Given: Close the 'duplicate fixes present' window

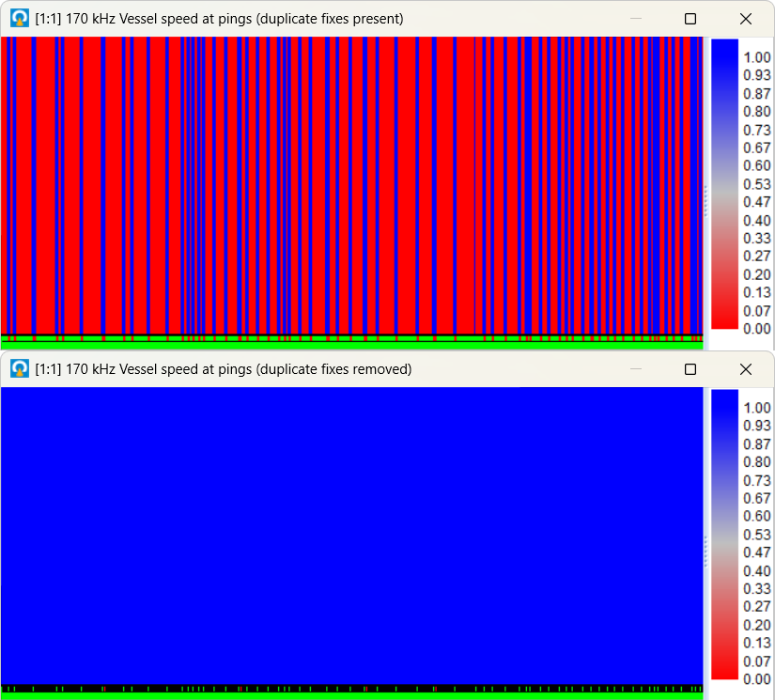Looking at the screenshot, I should [x=745, y=19].
